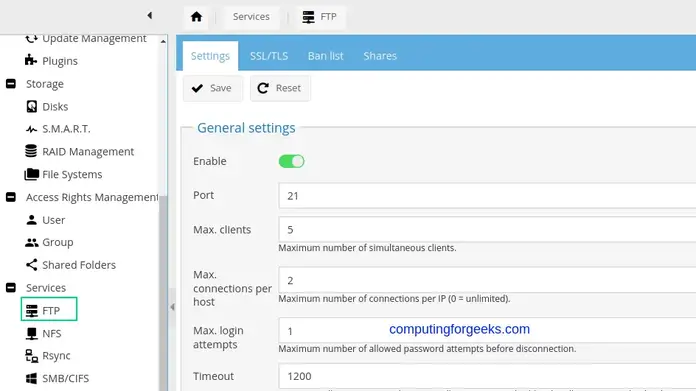Open Disks label in the Storage section
696x391 pixels.
pyautogui.click(x=55, y=107)
